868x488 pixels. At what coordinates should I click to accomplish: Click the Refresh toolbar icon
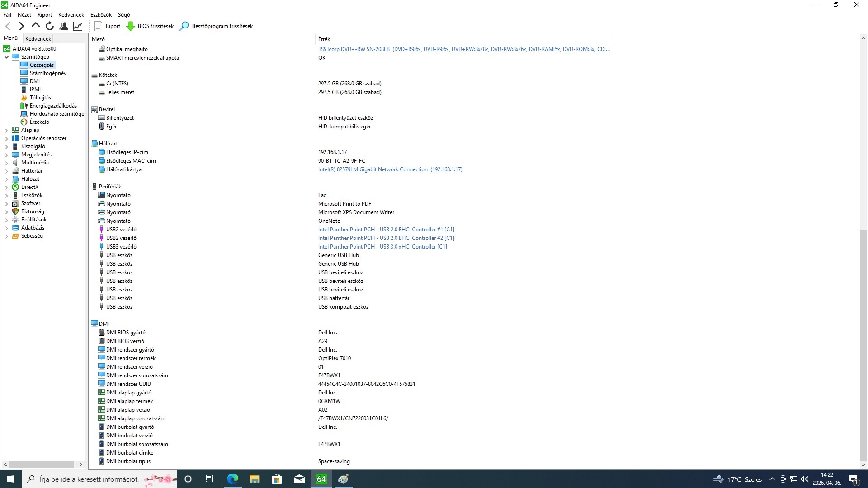[x=50, y=26]
